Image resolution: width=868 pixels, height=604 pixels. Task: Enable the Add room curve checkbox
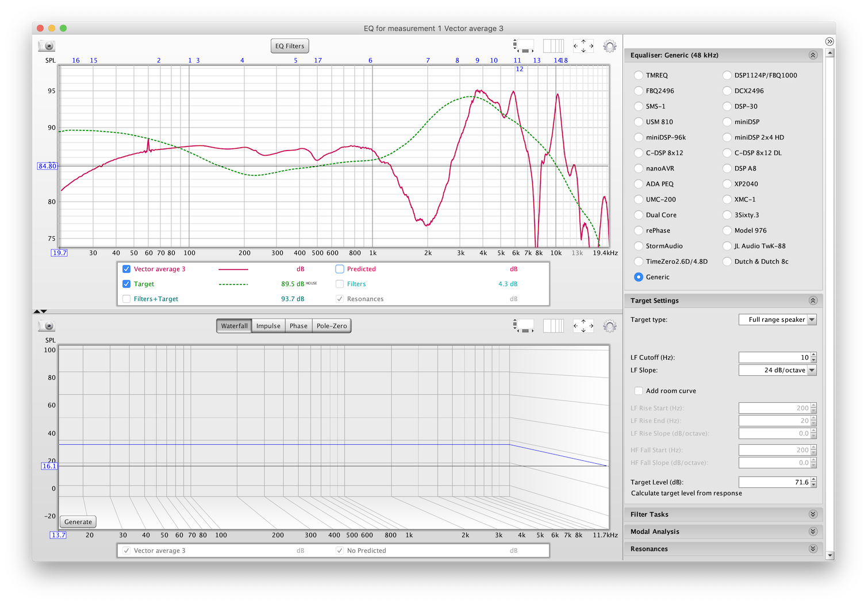click(x=639, y=391)
